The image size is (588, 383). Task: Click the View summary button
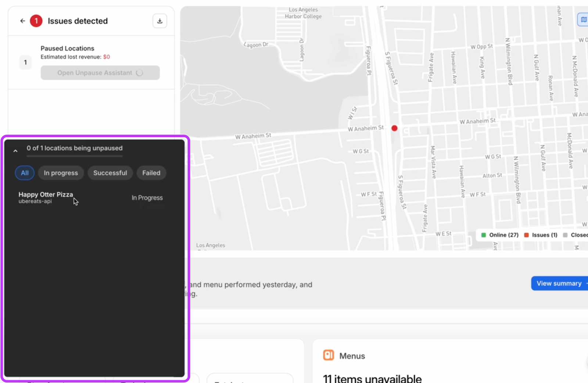pos(559,283)
